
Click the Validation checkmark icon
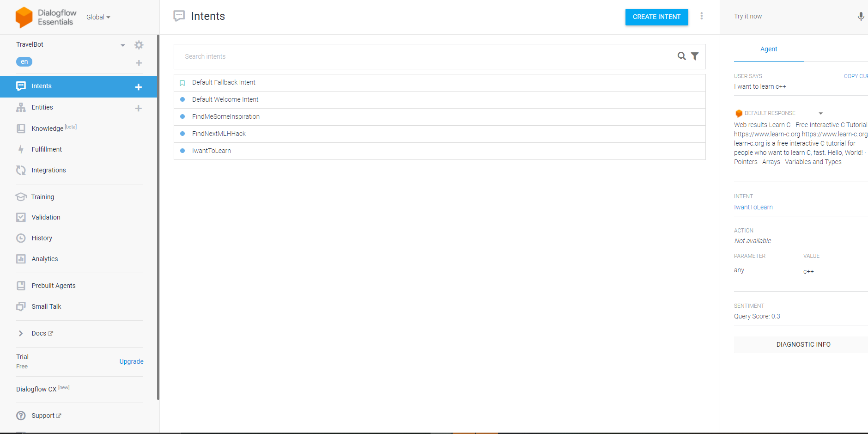click(21, 217)
